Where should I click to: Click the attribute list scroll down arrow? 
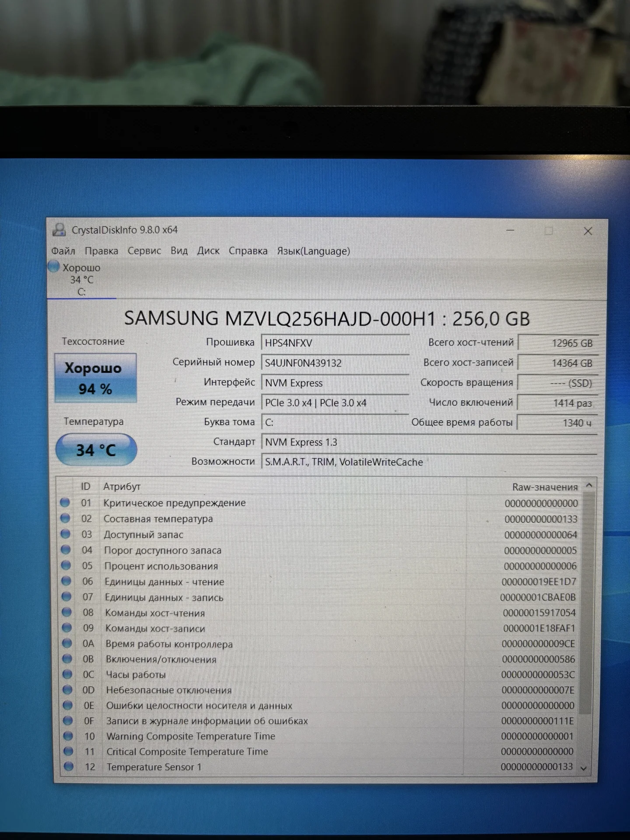click(584, 768)
